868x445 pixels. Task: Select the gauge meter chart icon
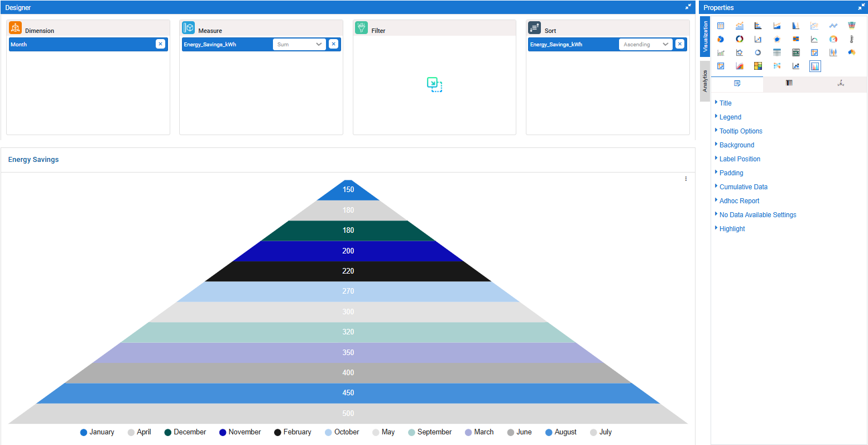[x=833, y=39]
